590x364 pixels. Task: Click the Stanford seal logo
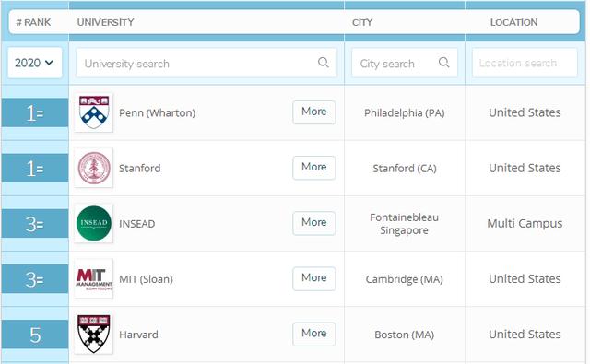[x=94, y=168]
